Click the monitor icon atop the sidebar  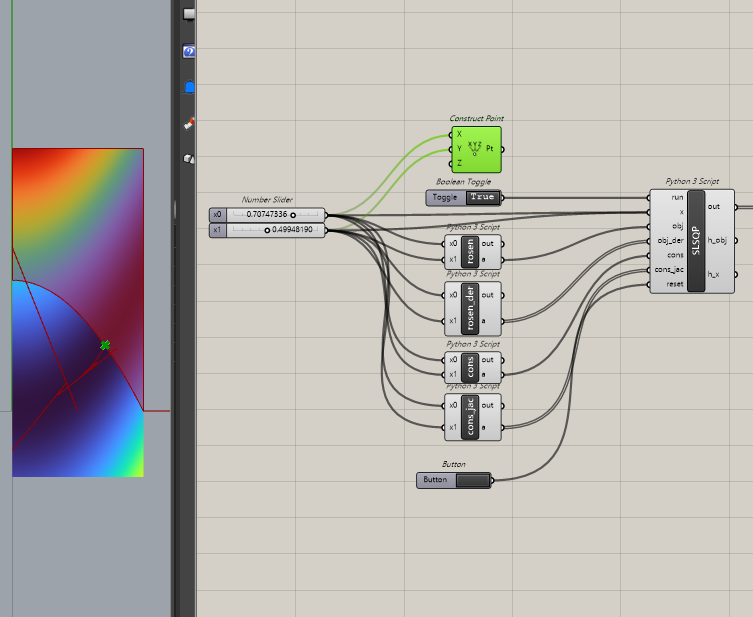click(188, 12)
